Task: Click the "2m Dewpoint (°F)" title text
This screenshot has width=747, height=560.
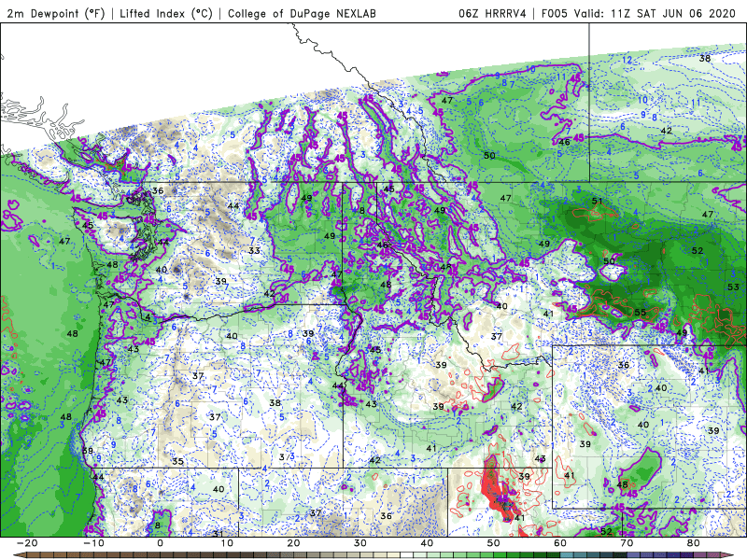Action: pos(56,13)
